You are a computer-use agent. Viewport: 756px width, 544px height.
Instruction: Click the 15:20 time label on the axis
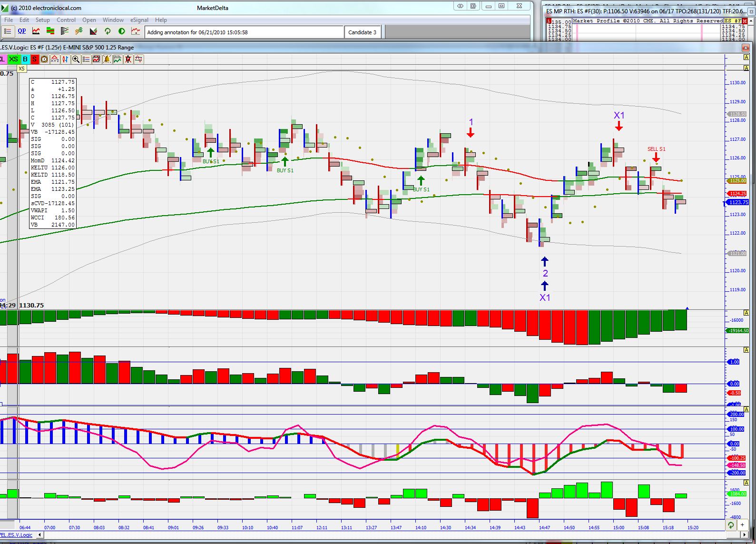click(693, 527)
